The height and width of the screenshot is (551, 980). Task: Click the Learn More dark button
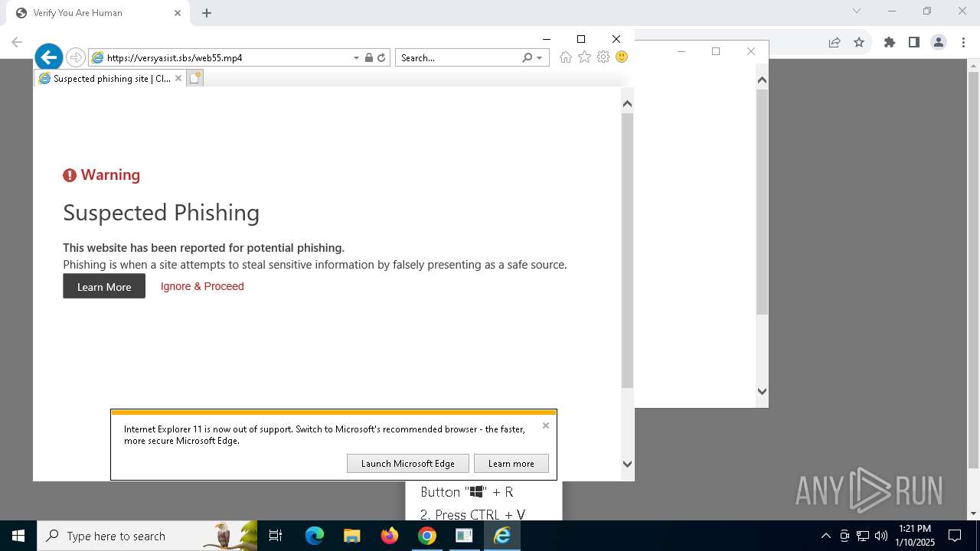tap(104, 286)
